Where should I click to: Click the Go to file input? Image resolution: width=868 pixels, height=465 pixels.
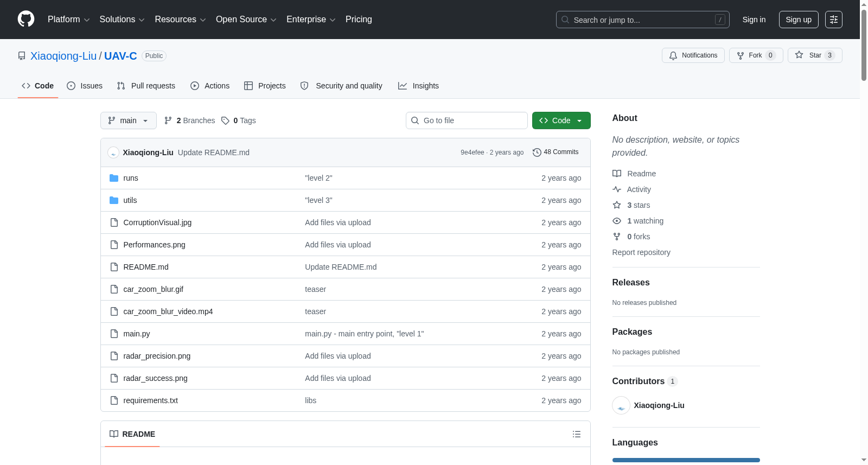tap(467, 120)
